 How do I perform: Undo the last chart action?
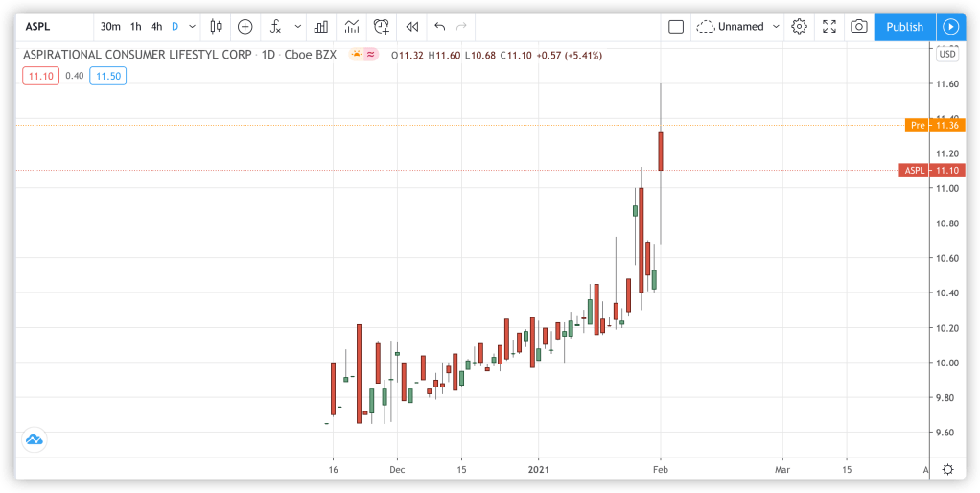pos(440,27)
